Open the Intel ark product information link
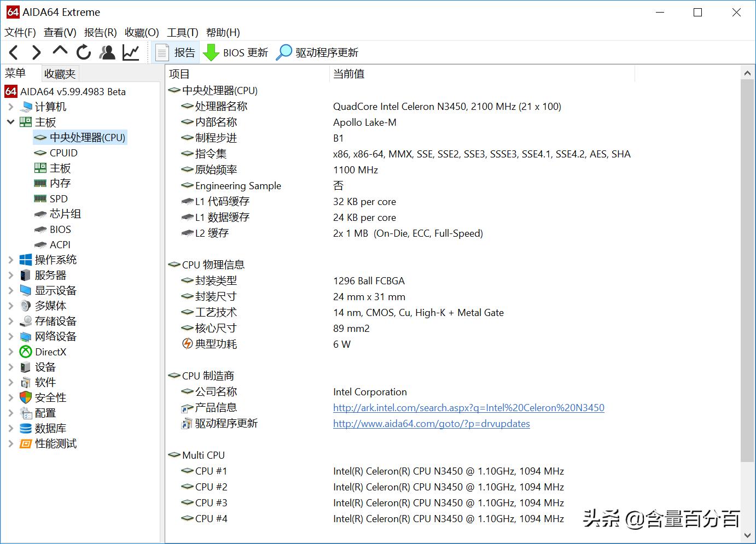Viewport: 756px width, 544px height. click(468, 407)
